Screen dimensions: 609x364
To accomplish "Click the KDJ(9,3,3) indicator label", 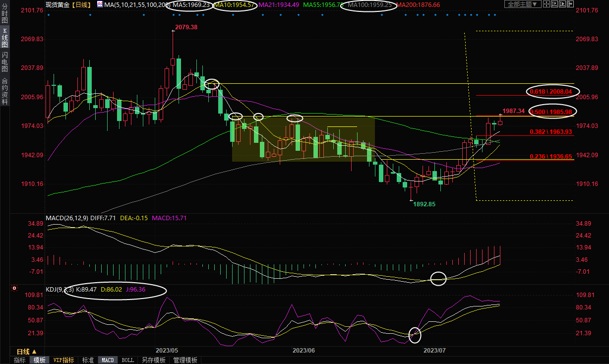I will (60, 289).
